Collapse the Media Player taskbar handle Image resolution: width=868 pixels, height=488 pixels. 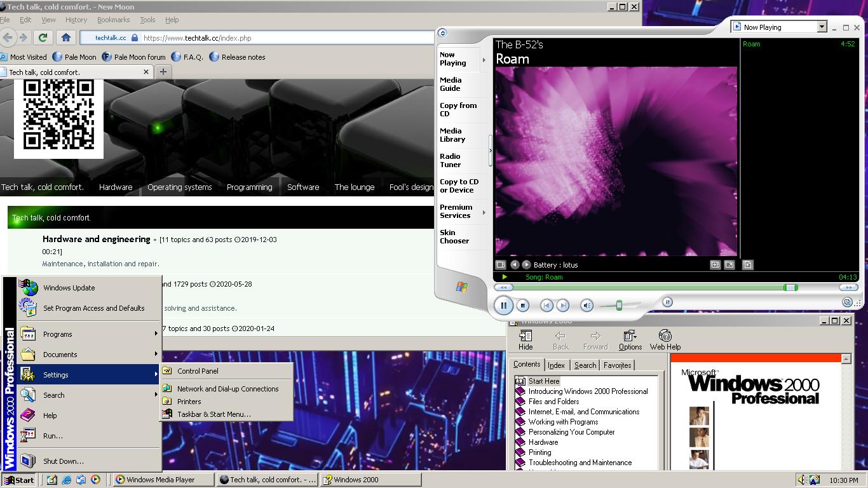[x=490, y=151]
